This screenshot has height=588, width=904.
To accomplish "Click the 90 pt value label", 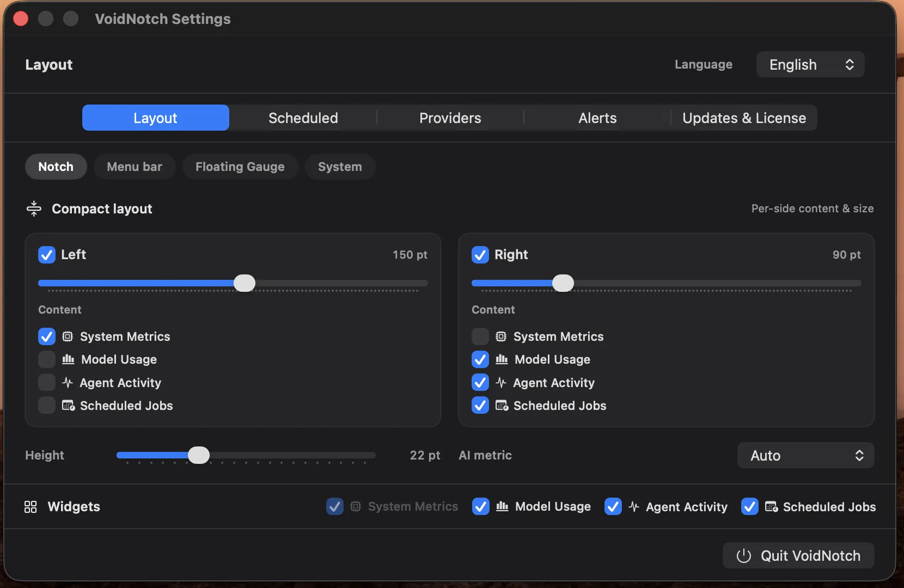I will 847,255.
